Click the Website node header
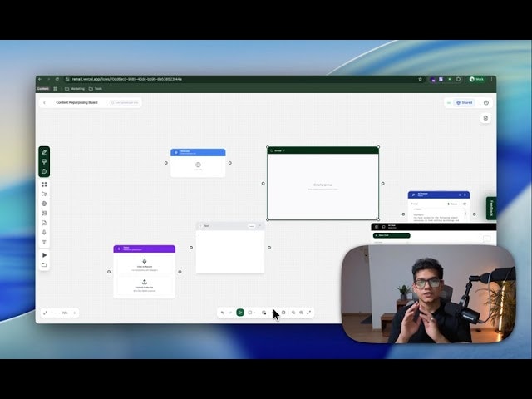 [198, 152]
